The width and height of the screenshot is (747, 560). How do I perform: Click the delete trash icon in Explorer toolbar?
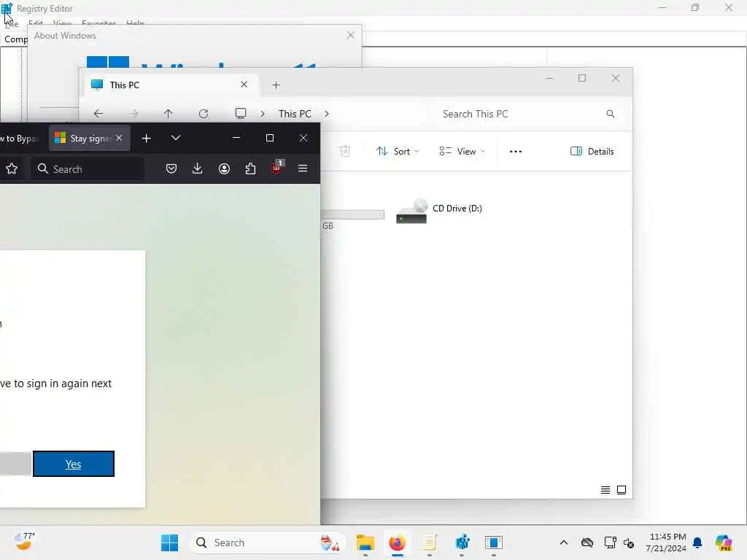tap(344, 151)
